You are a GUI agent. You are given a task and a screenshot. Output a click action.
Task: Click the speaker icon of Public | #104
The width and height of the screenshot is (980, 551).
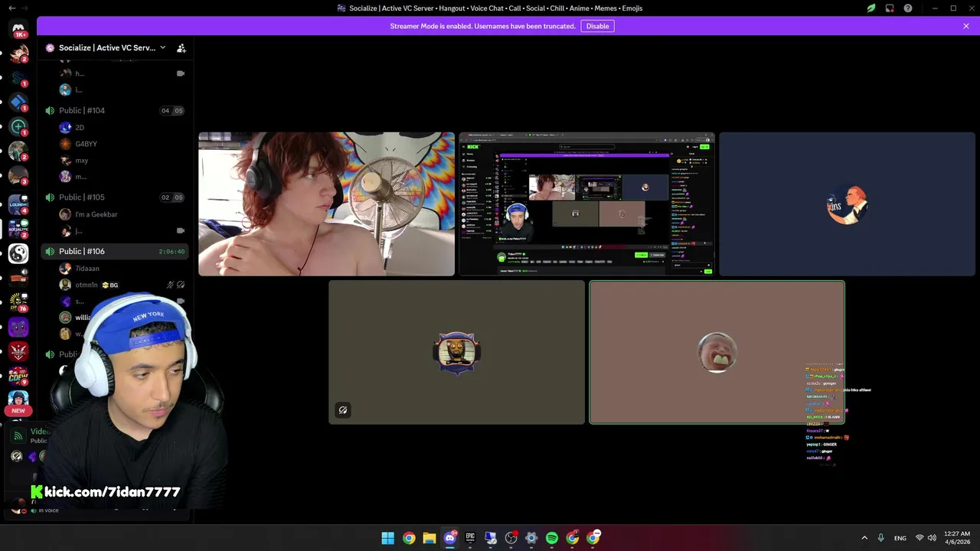click(51, 110)
